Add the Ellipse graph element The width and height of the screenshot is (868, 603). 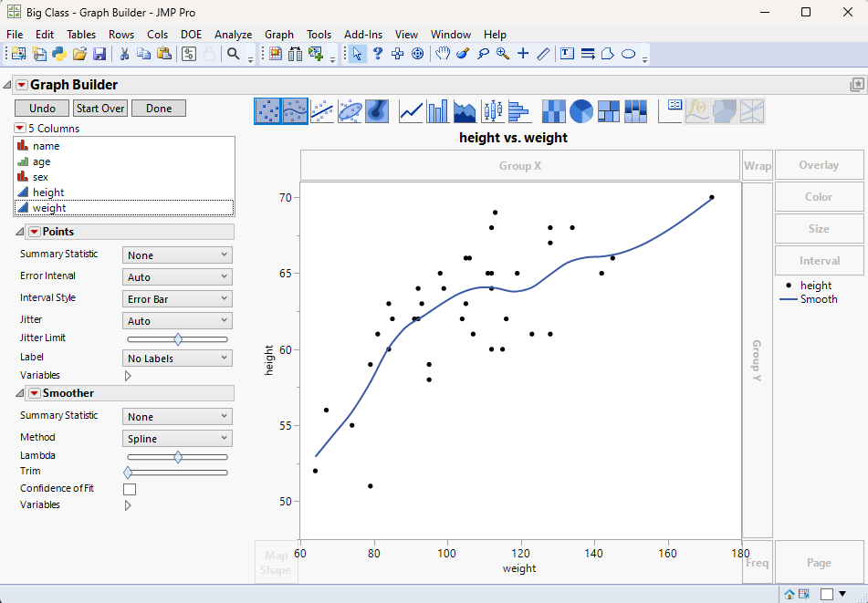[350, 111]
